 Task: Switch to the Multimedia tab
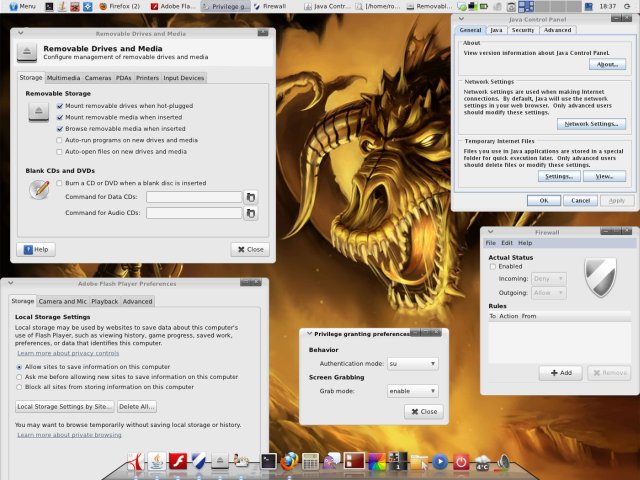(x=63, y=78)
